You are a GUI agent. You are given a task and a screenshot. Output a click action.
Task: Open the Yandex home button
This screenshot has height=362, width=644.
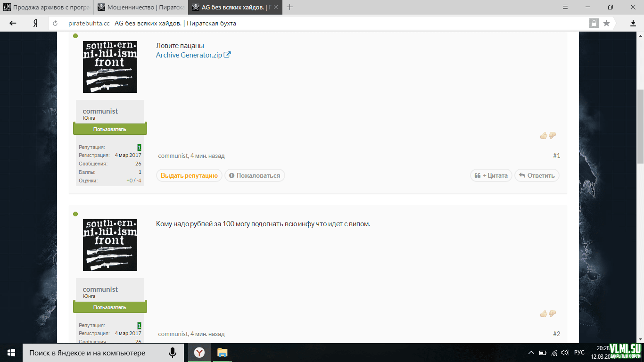(x=35, y=23)
